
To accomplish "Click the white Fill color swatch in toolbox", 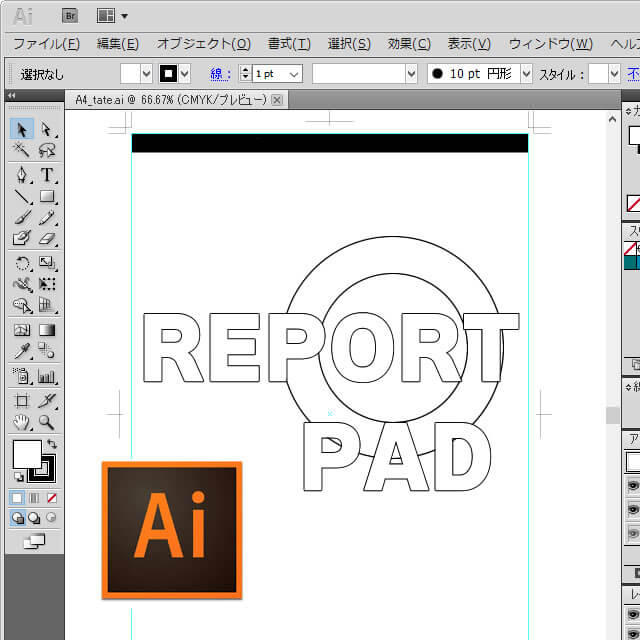I will pyautogui.click(x=25, y=454).
